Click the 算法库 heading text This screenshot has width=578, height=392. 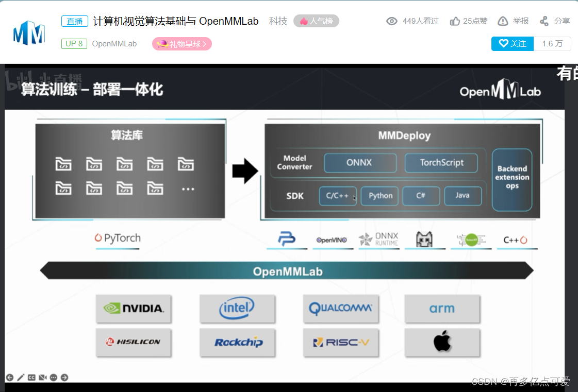pyautogui.click(x=127, y=135)
